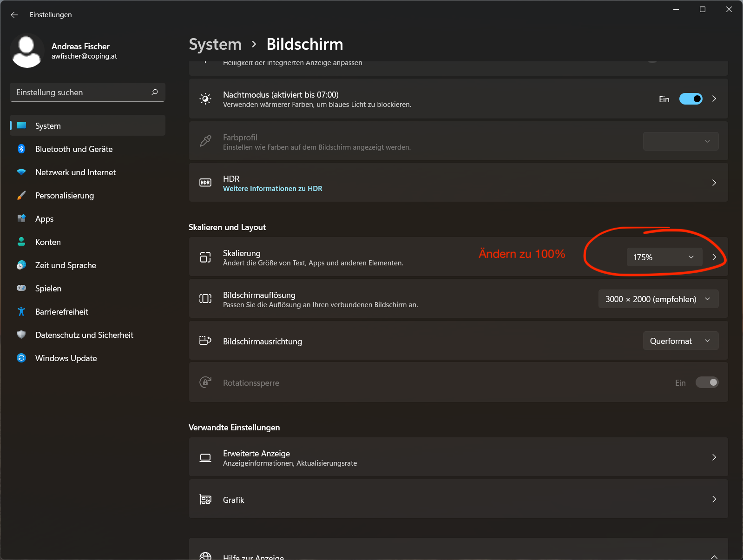Click the Zeit und Sprache globe icon

coord(21,265)
